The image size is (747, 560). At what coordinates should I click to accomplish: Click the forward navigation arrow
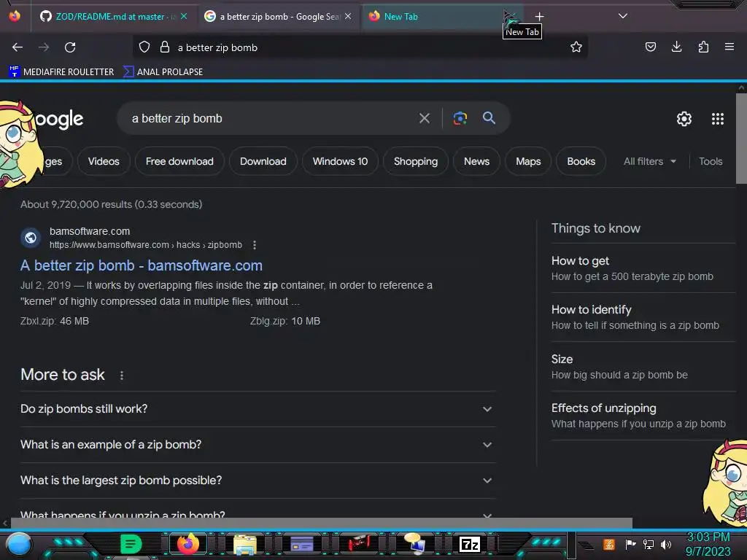point(44,47)
